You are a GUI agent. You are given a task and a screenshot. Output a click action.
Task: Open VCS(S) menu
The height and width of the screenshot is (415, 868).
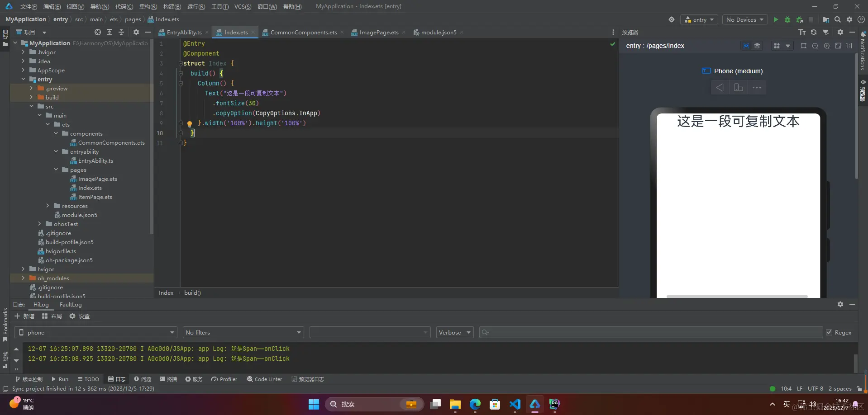(x=243, y=6)
